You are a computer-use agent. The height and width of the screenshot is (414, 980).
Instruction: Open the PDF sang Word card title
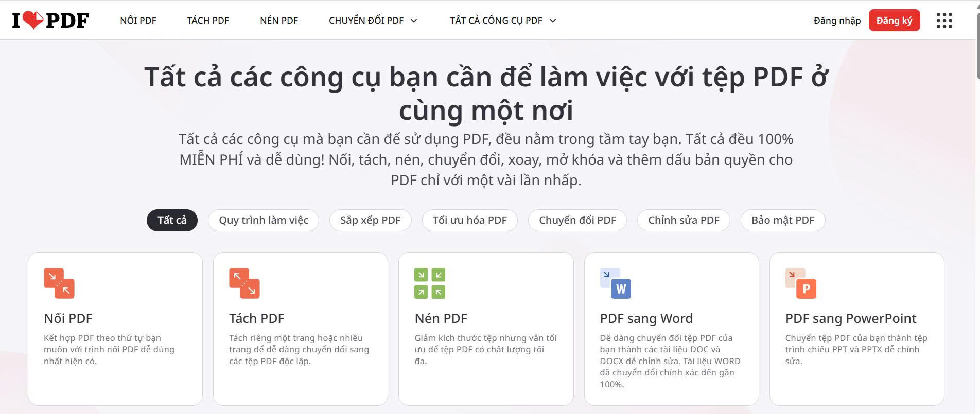click(x=646, y=319)
